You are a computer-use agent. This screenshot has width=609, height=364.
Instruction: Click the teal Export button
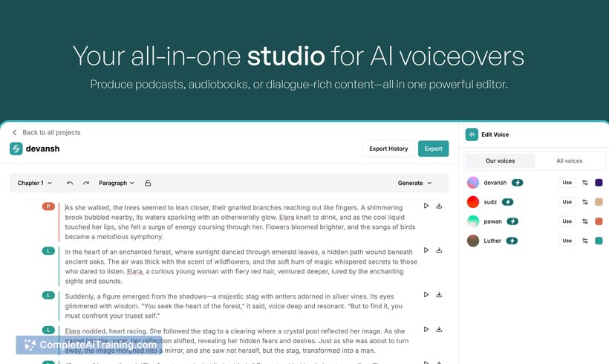pyautogui.click(x=433, y=149)
